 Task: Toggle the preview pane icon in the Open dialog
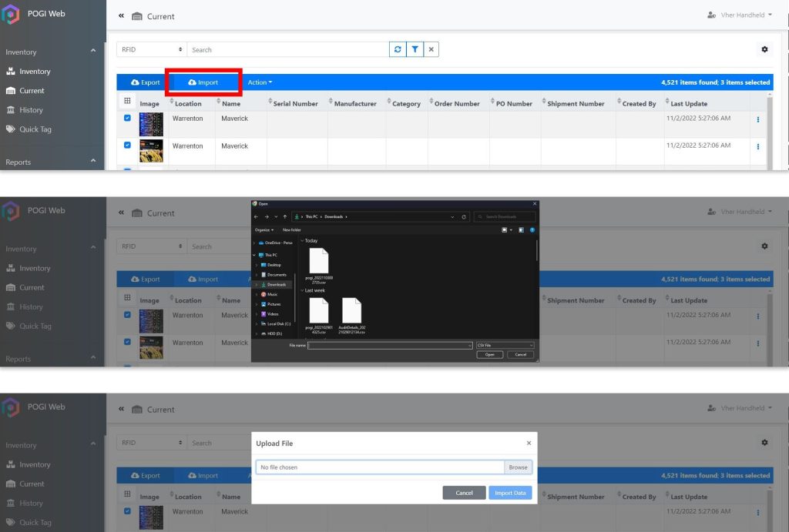(521, 229)
